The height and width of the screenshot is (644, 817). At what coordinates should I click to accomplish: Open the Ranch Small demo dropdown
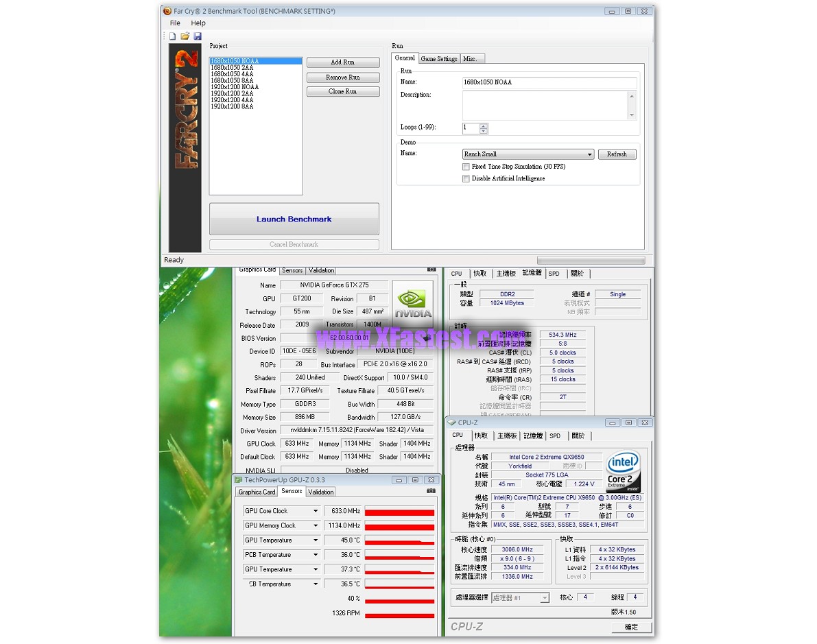pos(589,155)
